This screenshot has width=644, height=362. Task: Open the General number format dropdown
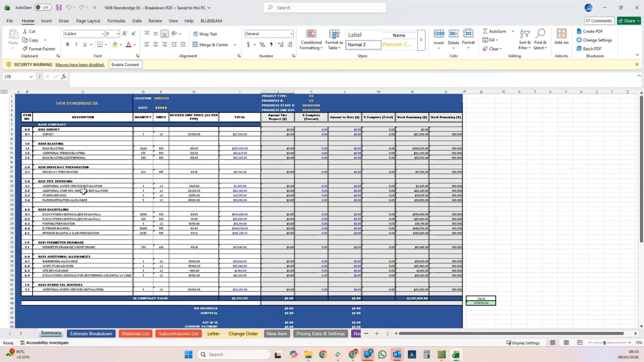click(291, 34)
